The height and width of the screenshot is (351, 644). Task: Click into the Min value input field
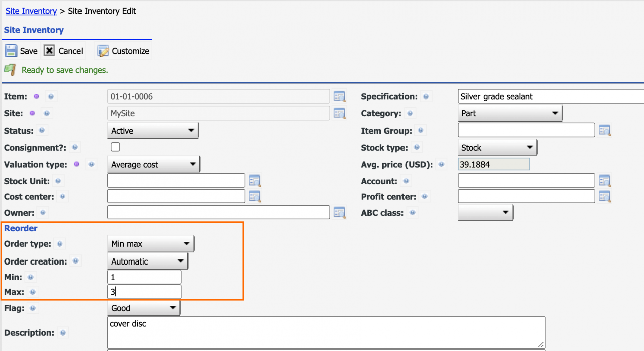[x=144, y=277]
